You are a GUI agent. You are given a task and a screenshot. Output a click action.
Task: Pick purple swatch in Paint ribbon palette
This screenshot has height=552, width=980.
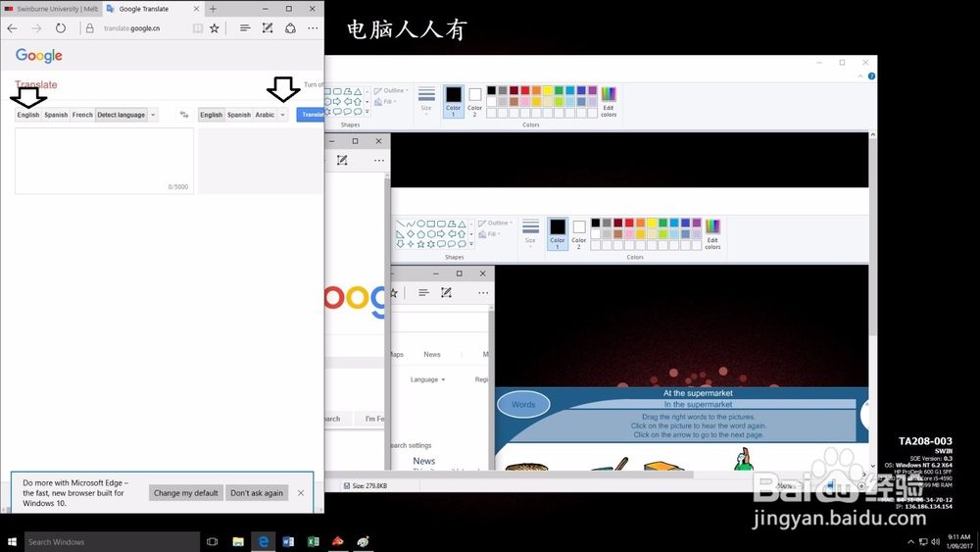point(593,90)
